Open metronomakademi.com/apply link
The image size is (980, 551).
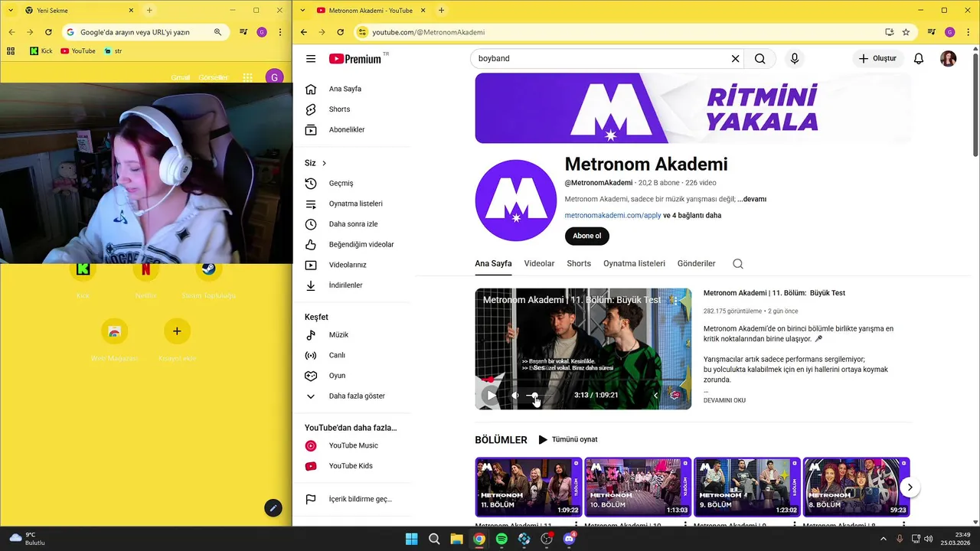[612, 216]
